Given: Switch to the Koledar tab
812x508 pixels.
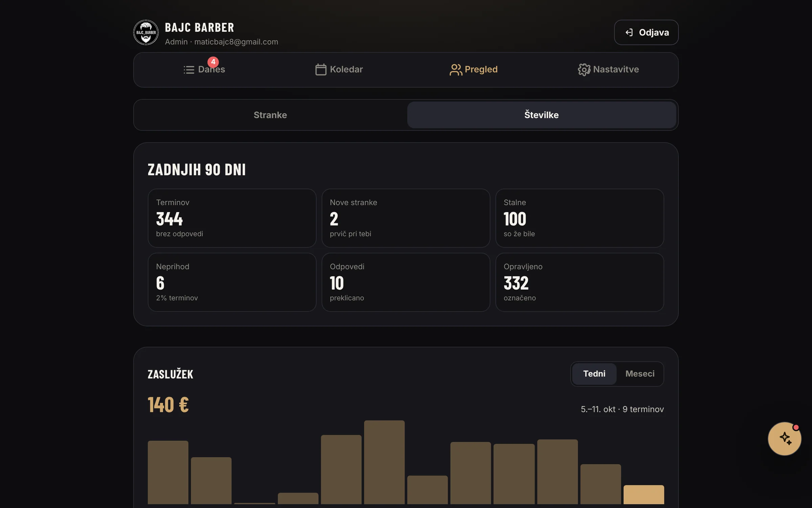Looking at the screenshot, I should [x=339, y=69].
